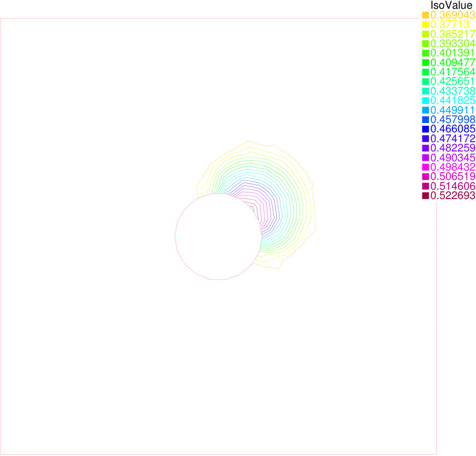The width and height of the screenshot is (476, 456).
Task: Select the swatch beside 0.514606
Action: [425, 186]
